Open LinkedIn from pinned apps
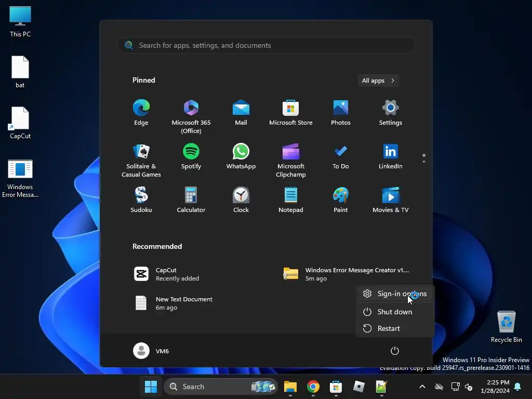Image resolution: width=532 pixels, height=399 pixels. [x=391, y=157]
